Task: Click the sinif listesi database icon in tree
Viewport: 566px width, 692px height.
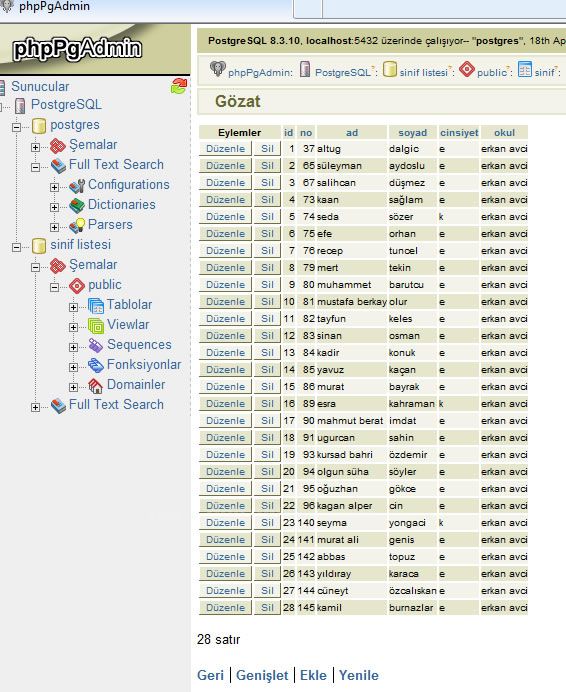Action: click(39, 246)
